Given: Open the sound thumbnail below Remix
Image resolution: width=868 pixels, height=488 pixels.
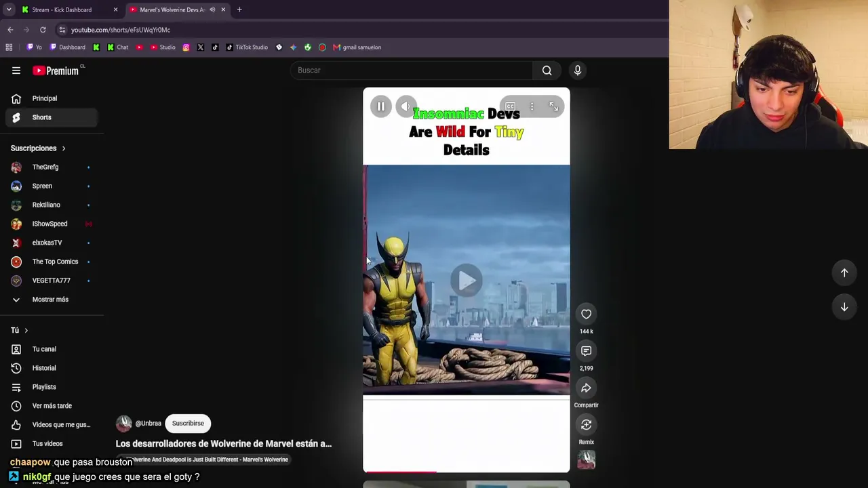Looking at the screenshot, I should pos(586,460).
